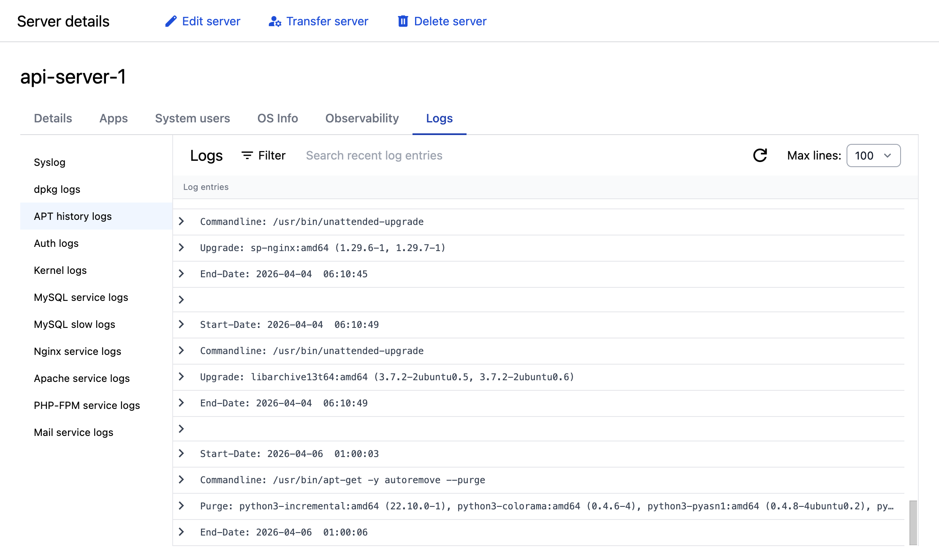The height and width of the screenshot is (560, 939).
Task: Open the Max lines dropdown
Action: (873, 155)
